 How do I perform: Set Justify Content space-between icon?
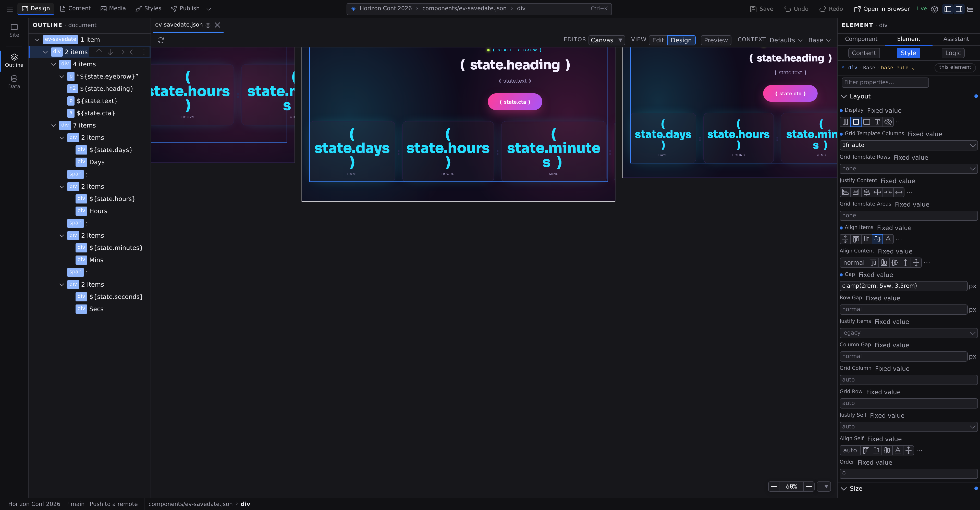[x=877, y=192]
